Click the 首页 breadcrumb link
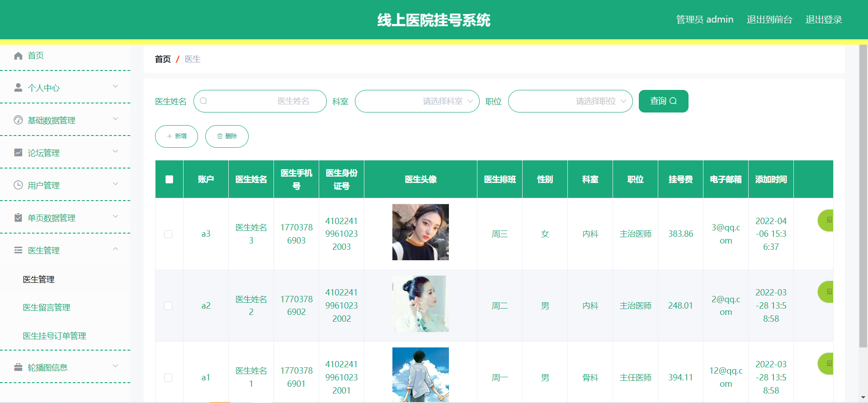This screenshot has width=868, height=403. 163,59
